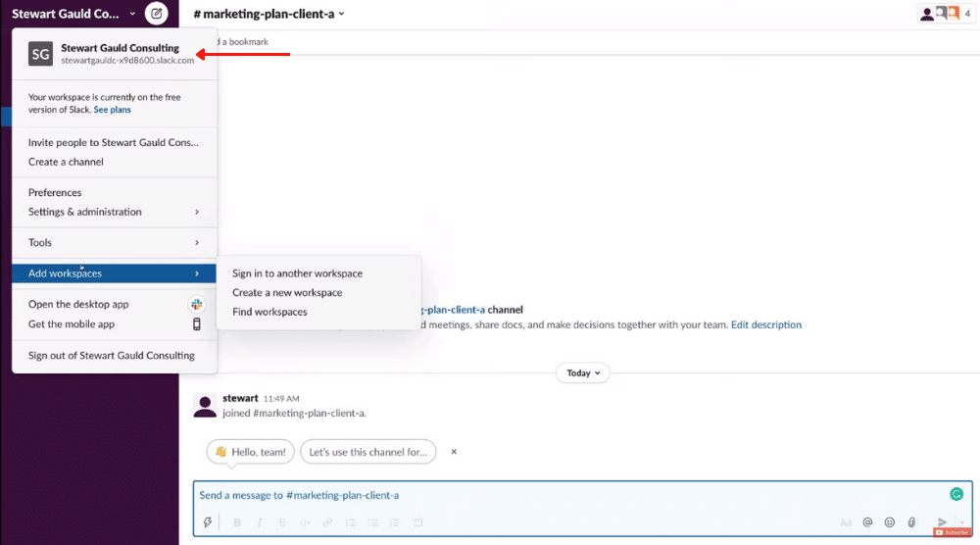Dismiss the message suggestions with X
This screenshot has height=545, width=980.
[454, 451]
